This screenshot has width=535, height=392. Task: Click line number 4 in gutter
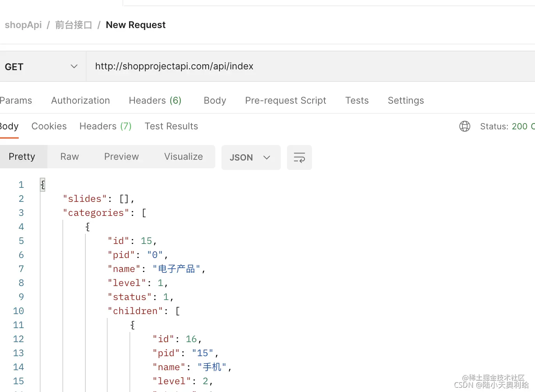tap(21, 227)
